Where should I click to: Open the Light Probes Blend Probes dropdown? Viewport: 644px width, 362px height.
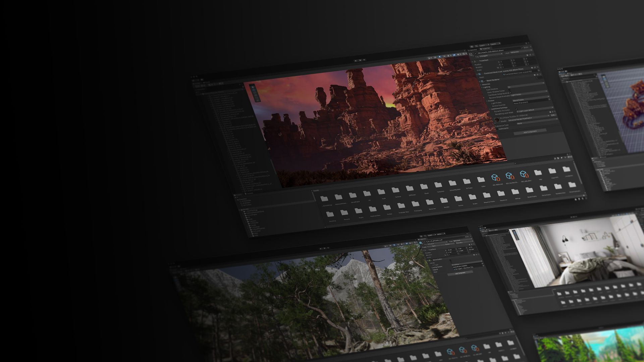pyautogui.click(x=519, y=100)
